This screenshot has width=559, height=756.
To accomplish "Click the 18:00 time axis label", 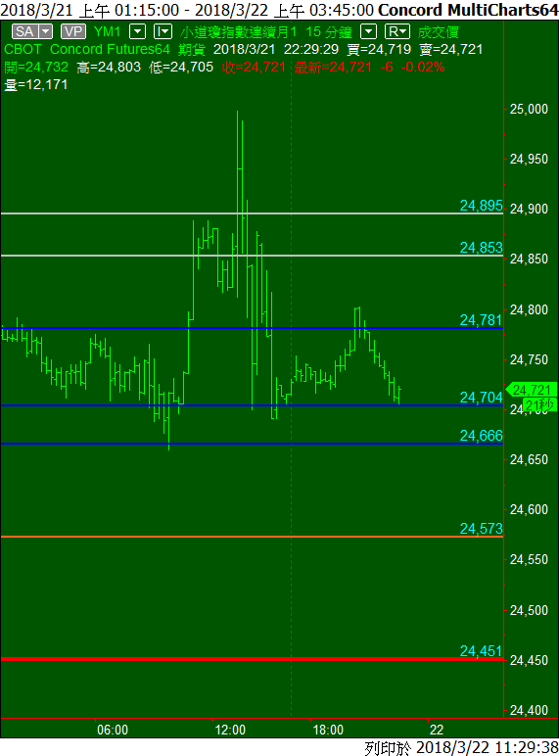I will pyautogui.click(x=328, y=730).
